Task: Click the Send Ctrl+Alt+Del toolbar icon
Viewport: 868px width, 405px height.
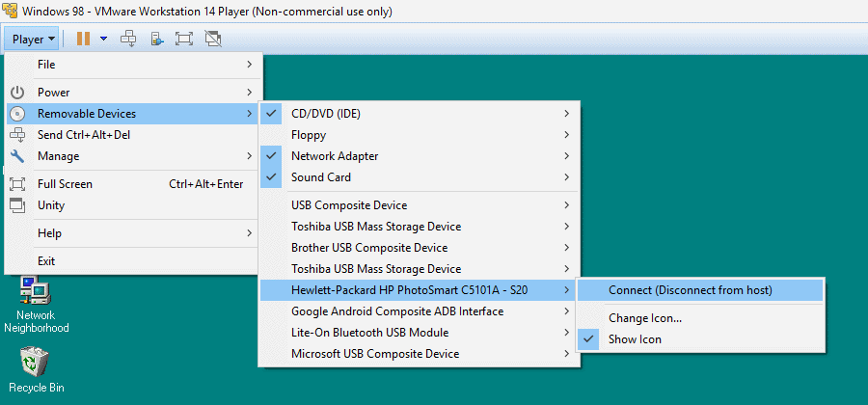Action: 128,39
